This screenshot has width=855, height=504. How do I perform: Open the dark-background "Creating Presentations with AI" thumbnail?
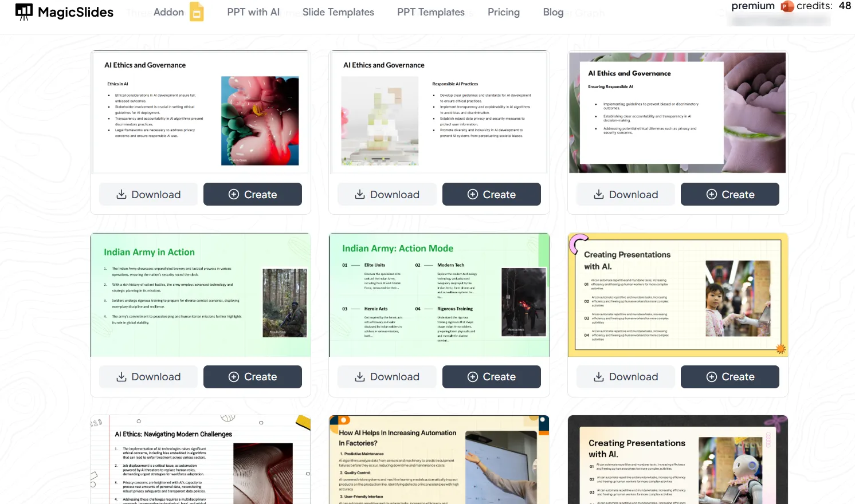[677, 460]
